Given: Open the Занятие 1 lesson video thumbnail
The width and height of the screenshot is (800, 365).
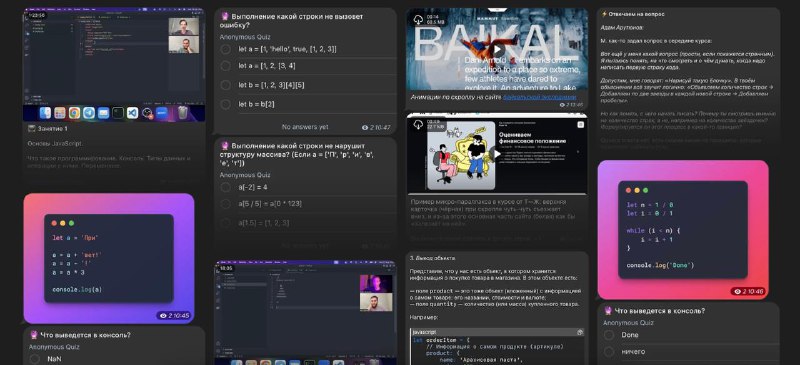Looking at the screenshot, I should coord(114,64).
